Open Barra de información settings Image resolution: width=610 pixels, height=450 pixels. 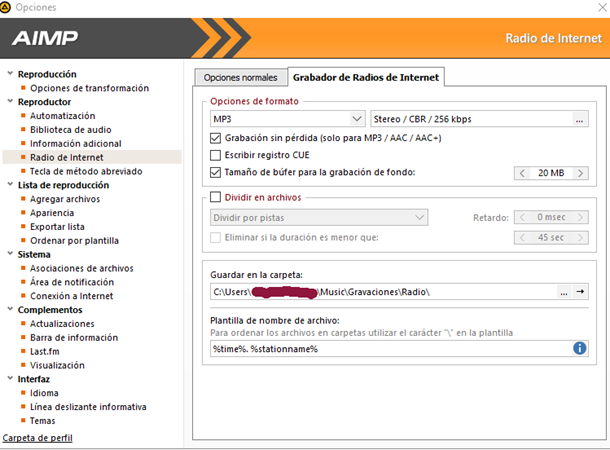(x=74, y=338)
